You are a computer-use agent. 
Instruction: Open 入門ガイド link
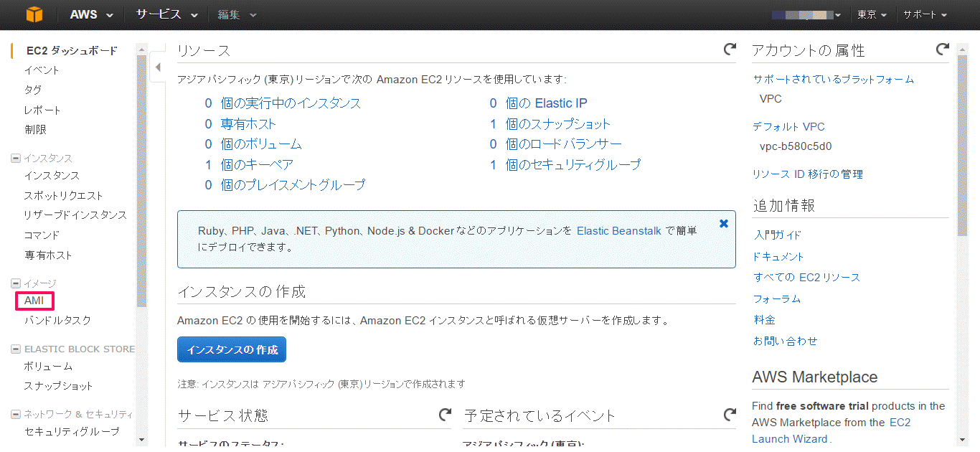point(778,235)
